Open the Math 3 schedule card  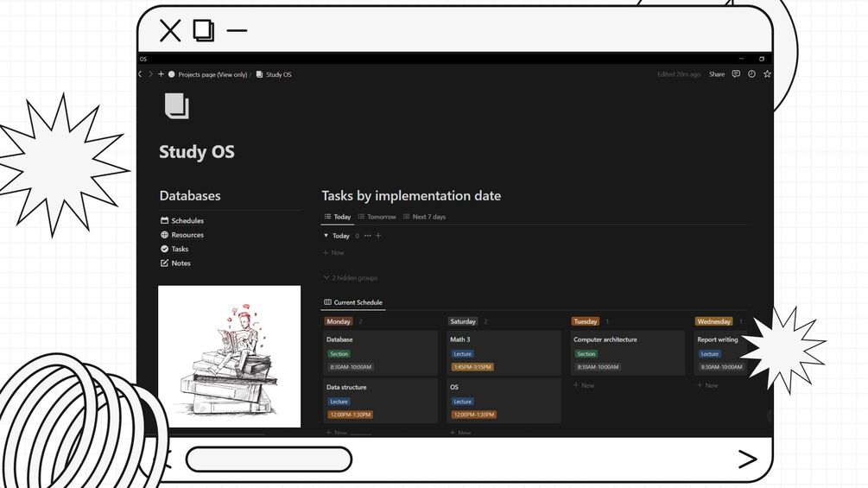point(504,352)
